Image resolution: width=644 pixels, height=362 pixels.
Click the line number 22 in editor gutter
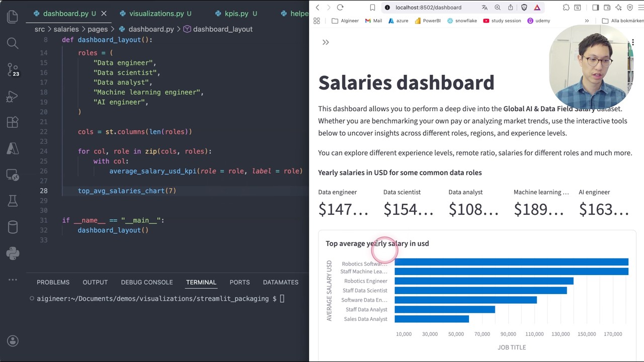tap(43, 132)
